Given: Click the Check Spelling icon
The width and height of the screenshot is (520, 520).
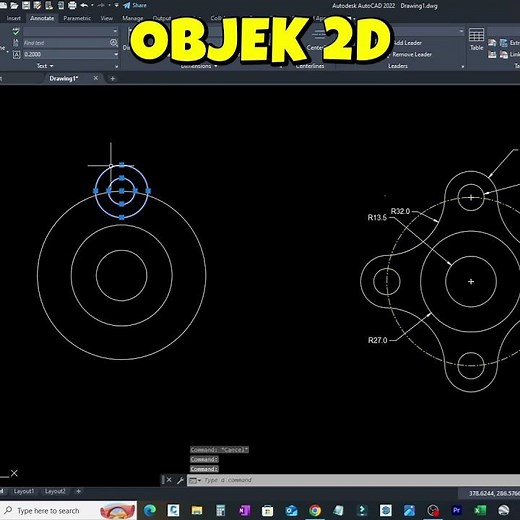Looking at the screenshot, I should (16, 31).
